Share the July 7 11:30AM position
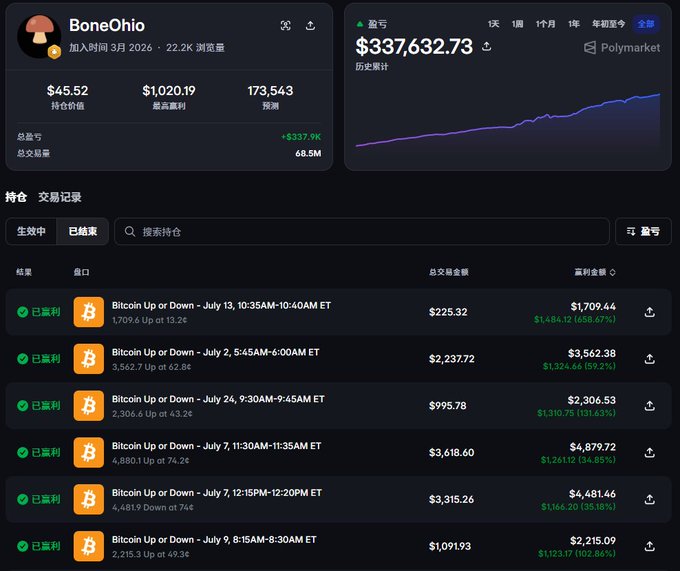The image size is (680, 571). (x=650, y=452)
